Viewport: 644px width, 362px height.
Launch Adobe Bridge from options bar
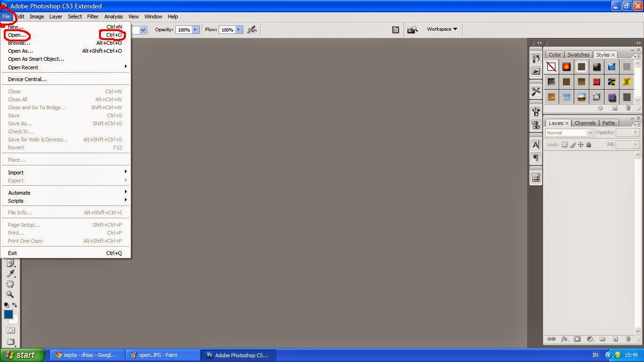[x=413, y=30]
